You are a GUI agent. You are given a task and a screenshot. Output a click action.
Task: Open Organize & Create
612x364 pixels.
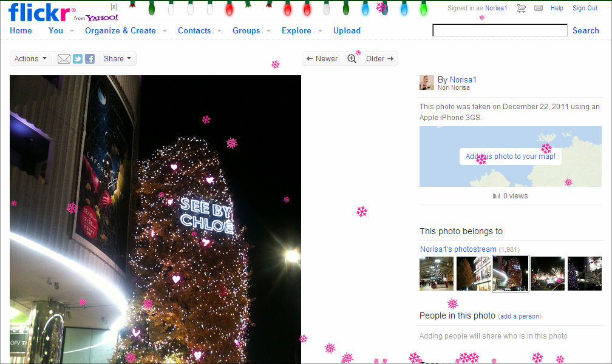[x=120, y=30]
